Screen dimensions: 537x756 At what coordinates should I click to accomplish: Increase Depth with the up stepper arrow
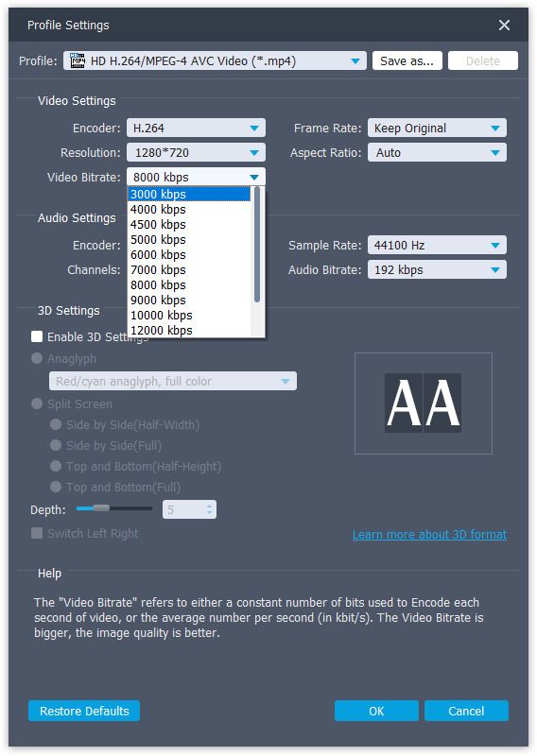209,507
